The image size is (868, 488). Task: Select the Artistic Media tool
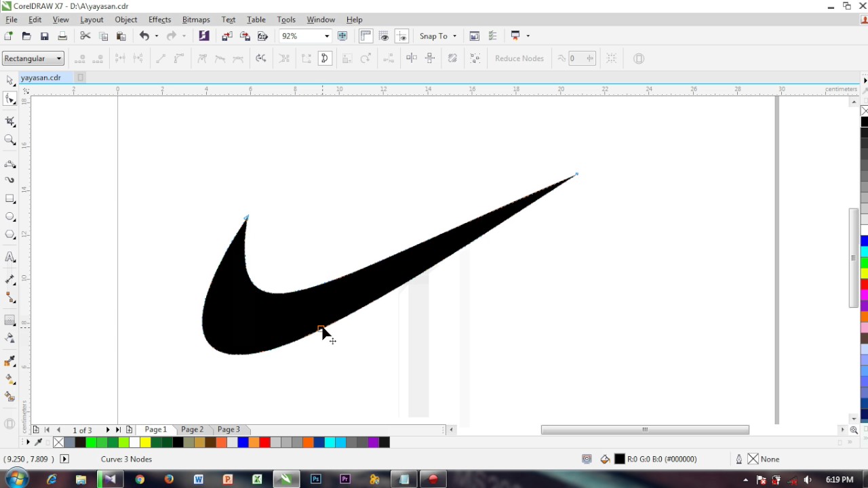point(10,180)
